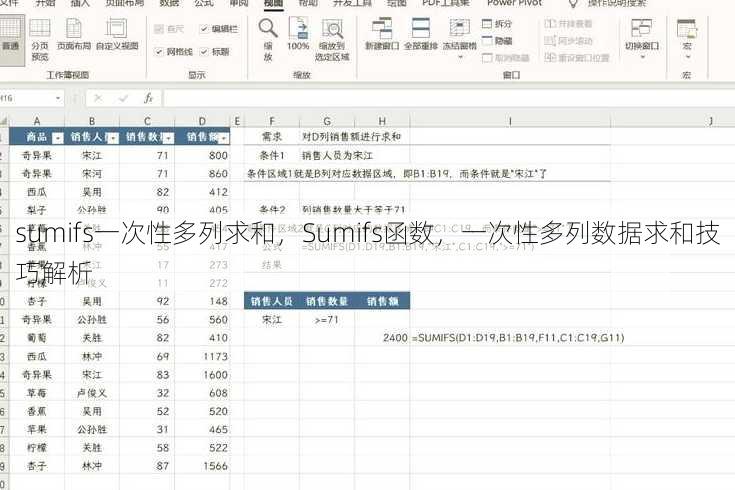This screenshot has width=735, height=490.
Task: Toggle the Headings (标题) checkbox
Action: [204, 52]
